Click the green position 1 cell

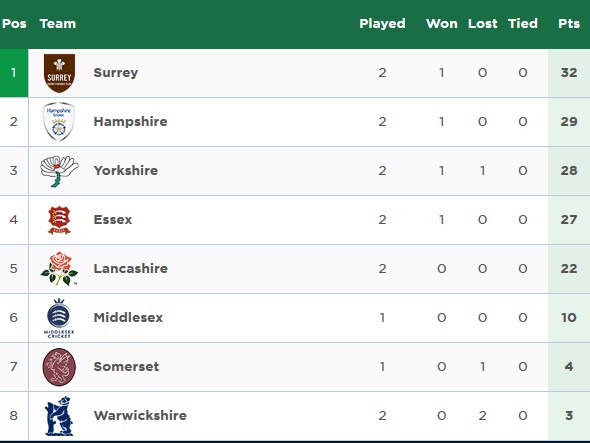[x=14, y=73]
